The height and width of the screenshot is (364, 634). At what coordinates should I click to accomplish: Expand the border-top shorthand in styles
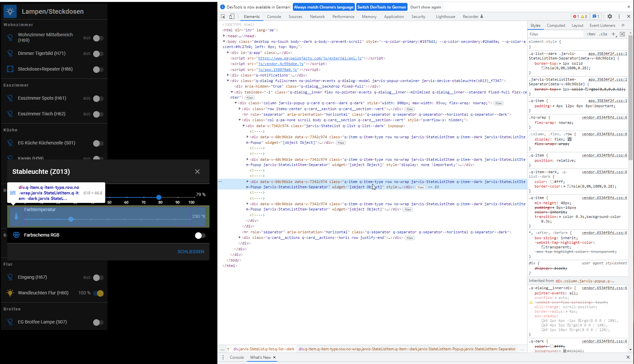tap(560, 63)
